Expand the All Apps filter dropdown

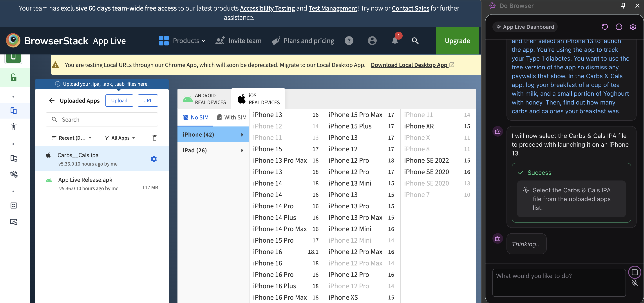pyautogui.click(x=120, y=138)
